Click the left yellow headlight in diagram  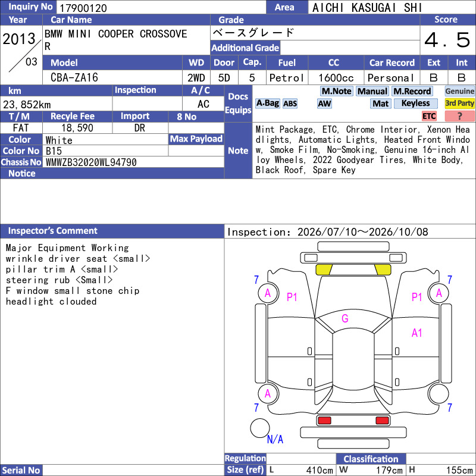click(x=324, y=270)
